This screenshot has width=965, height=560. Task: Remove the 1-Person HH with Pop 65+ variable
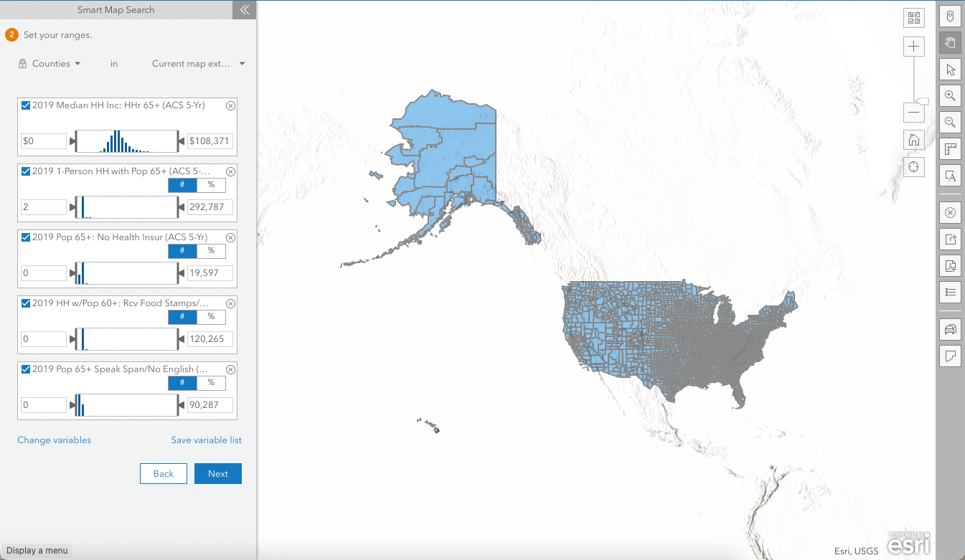pos(230,171)
